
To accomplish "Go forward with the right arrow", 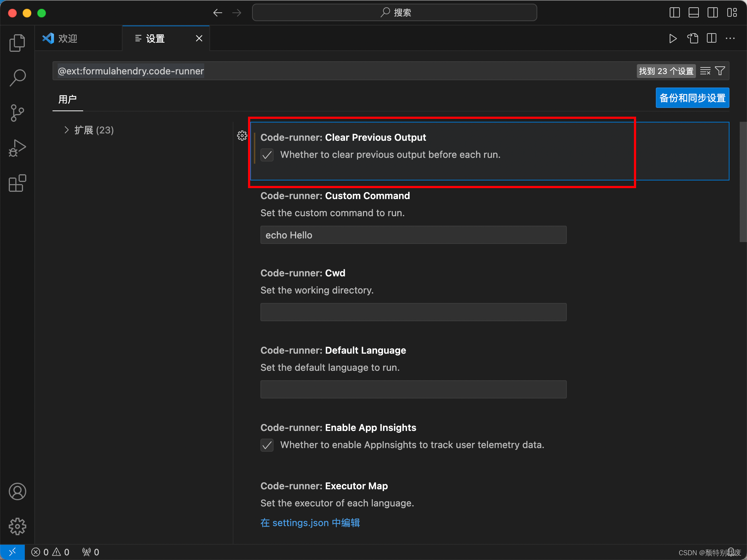I will click(x=237, y=13).
